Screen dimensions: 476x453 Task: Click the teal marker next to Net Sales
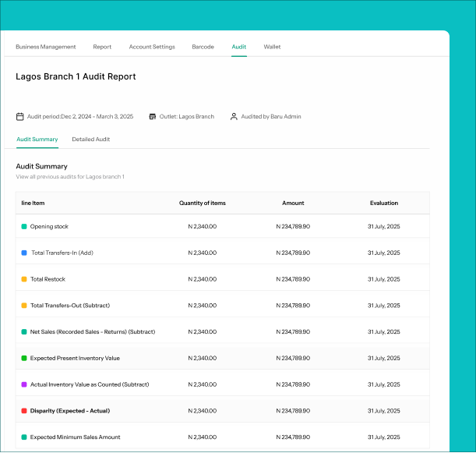click(x=24, y=332)
